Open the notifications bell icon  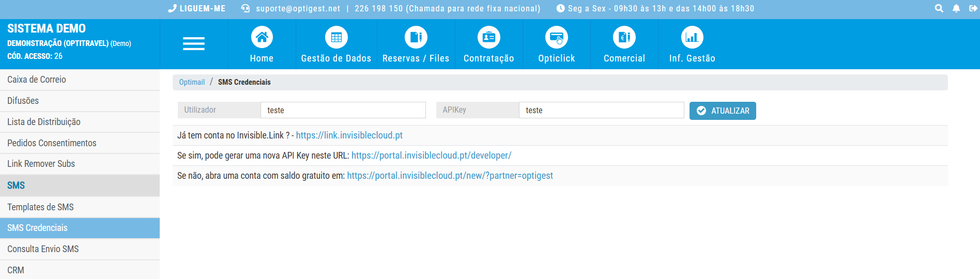pos(956,8)
